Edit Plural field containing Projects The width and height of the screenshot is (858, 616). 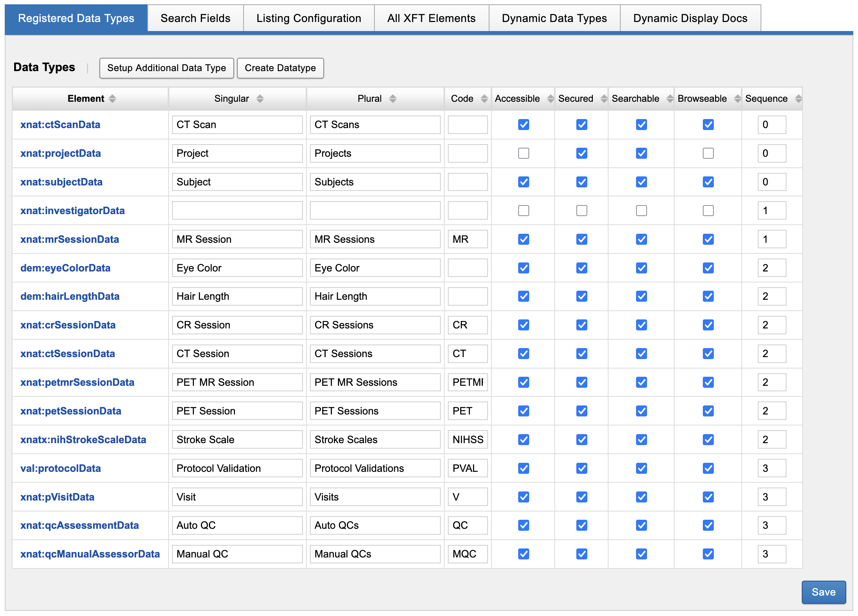coord(375,153)
